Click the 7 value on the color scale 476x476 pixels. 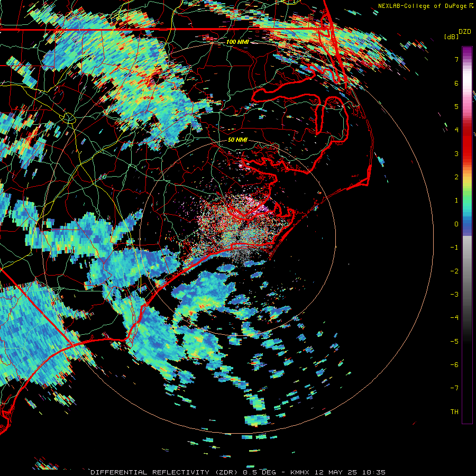(456, 59)
